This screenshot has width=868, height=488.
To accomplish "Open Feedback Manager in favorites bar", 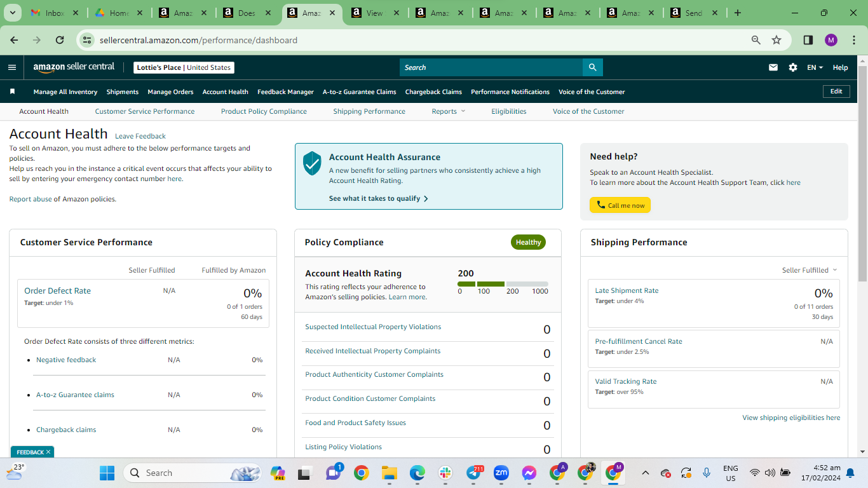I will tap(285, 91).
